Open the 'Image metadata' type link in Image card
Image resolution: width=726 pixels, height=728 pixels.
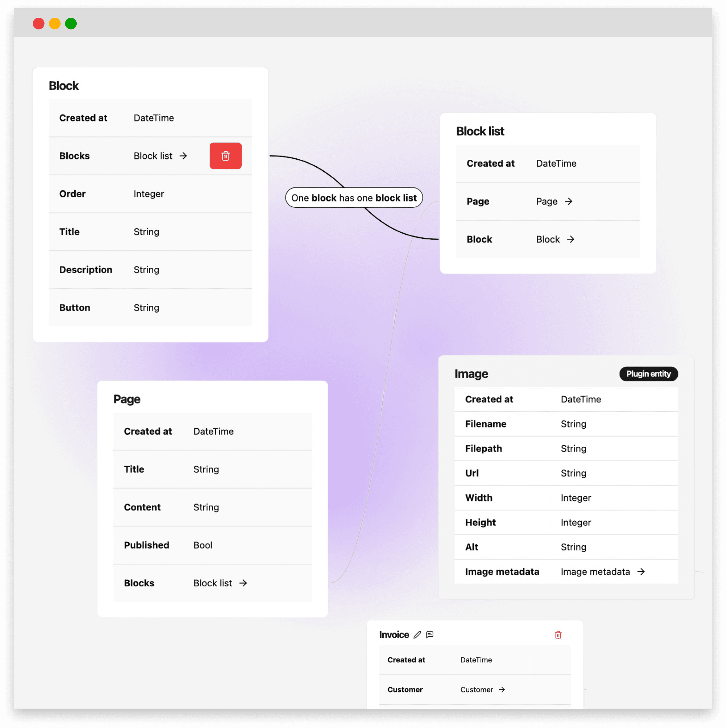[x=595, y=572]
